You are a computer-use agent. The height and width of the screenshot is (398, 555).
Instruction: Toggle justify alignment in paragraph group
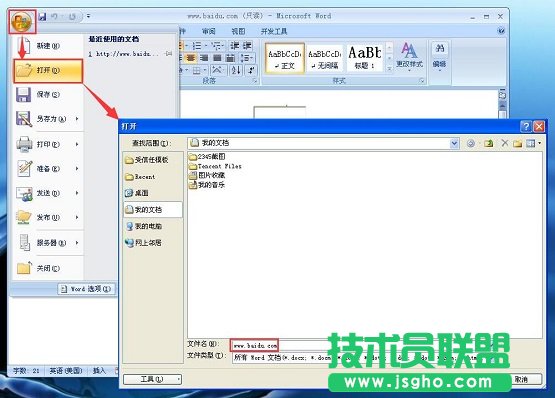coord(217,58)
